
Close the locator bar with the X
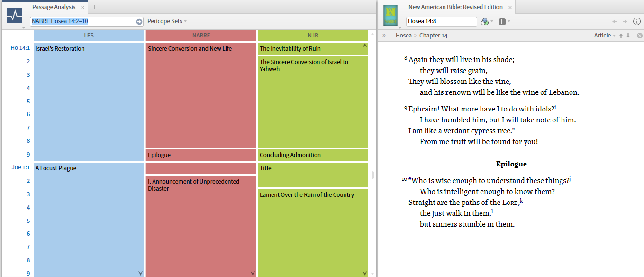click(x=639, y=36)
